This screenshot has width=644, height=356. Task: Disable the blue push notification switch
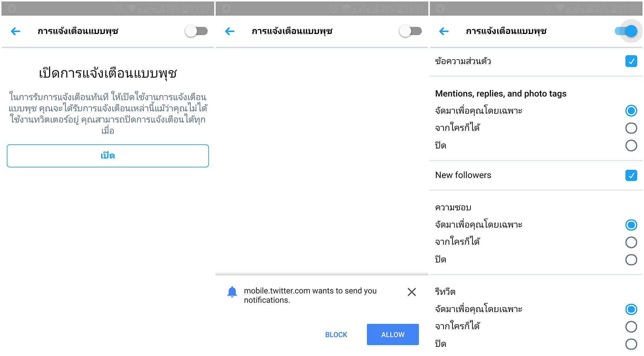626,31
